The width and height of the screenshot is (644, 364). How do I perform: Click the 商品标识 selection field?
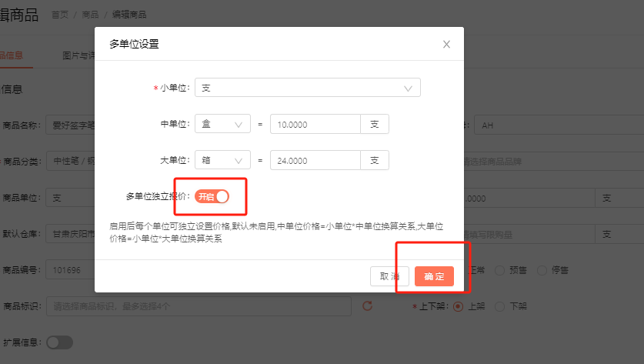[199, 306]
